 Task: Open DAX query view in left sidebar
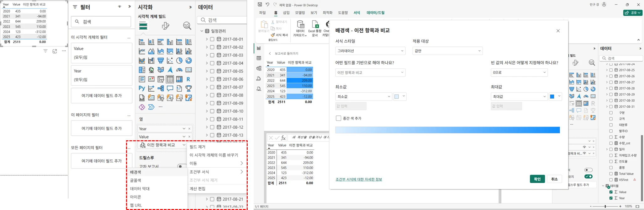(x=259, y=78)
